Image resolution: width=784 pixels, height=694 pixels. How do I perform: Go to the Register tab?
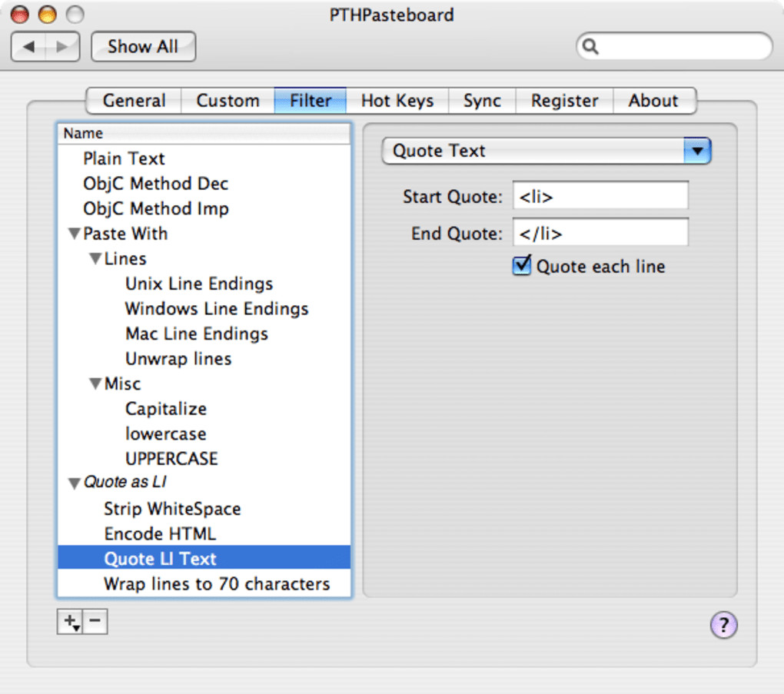tap(564, 101)
